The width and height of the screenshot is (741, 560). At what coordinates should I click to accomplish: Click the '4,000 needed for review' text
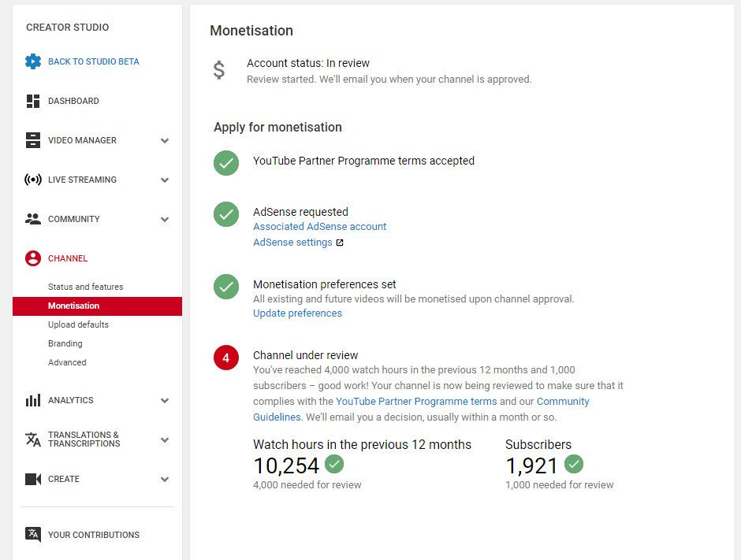coord(307,485)
